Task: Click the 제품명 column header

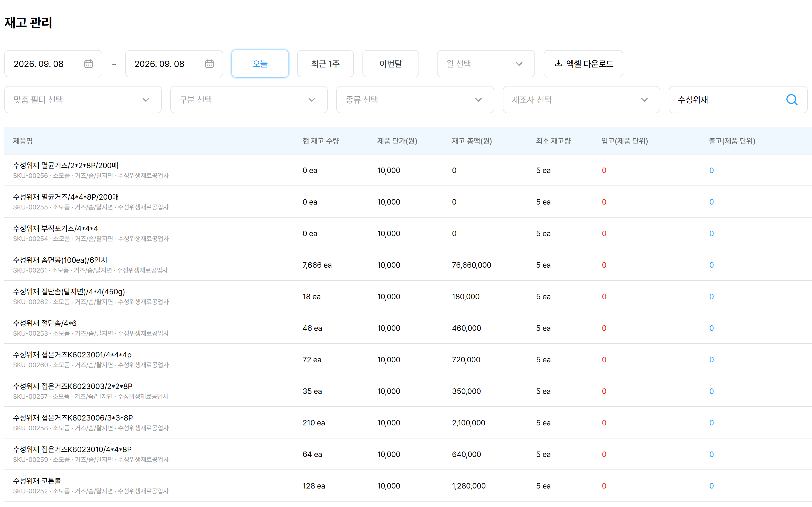Action: (x=23, y=141)
